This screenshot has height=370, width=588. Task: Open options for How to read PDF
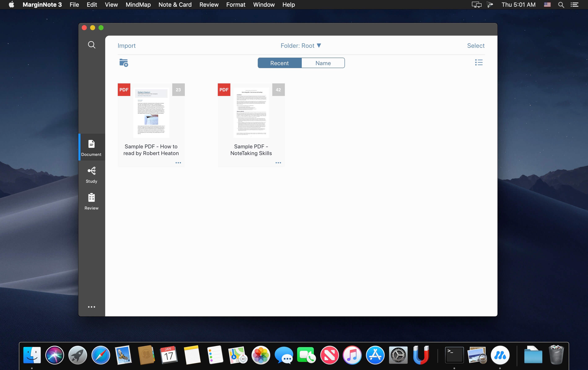[x=178, y=163]
